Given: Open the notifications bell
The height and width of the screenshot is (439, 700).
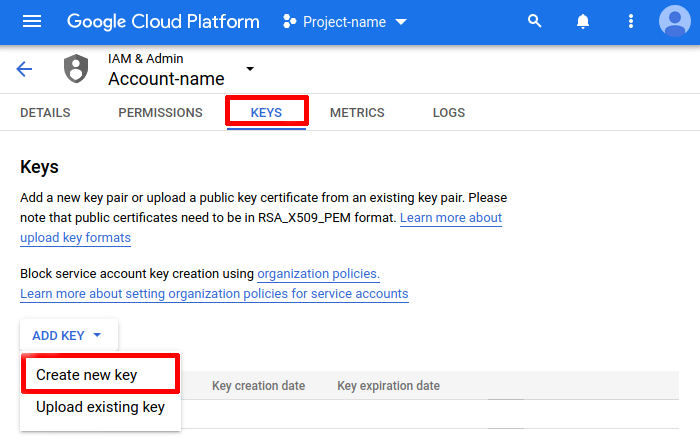Looking at the screenshot, I should coord(582,21).
